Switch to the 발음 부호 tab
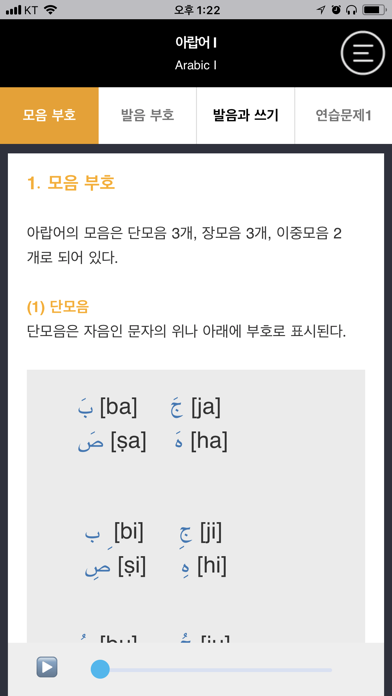The width and height of the screenshot is (392, 696). tap(147, 116)
